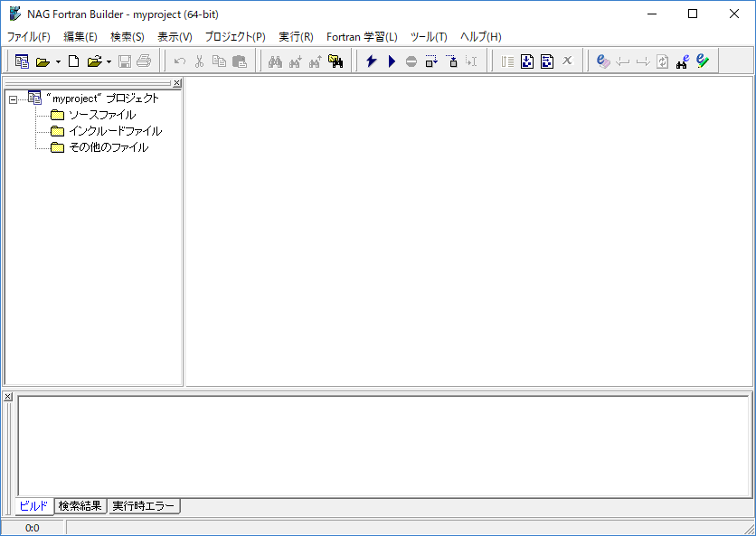756x536 pixels.
Task: Close the project tree panel
Action: coord(177,83)
